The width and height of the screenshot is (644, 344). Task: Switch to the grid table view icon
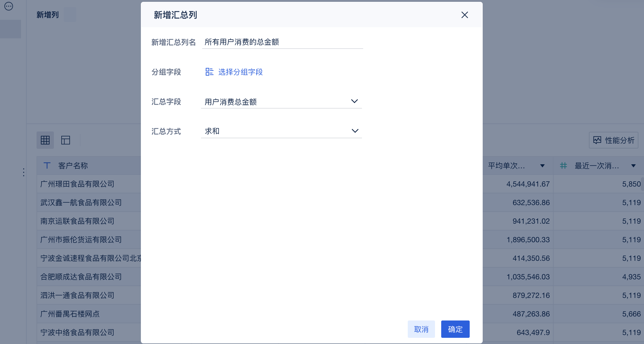pos(45,140)
